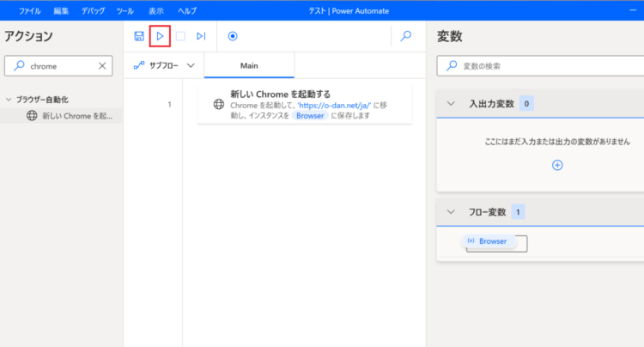644x347 pixels.
Task: Click the 変数 panel heading
Action: [x=449, y=36]
